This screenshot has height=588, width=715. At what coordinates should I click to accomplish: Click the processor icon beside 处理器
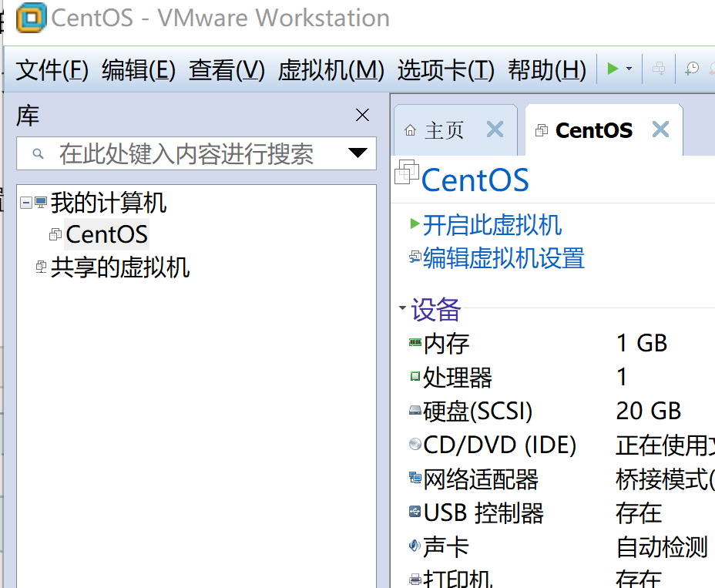point(415,376)
